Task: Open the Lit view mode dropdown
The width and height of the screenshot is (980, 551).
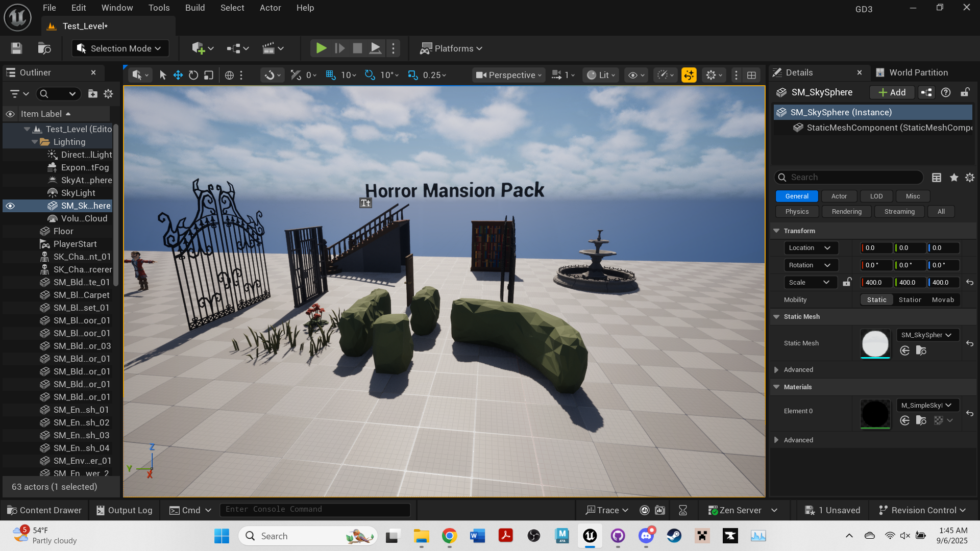Action: (601, 75)
